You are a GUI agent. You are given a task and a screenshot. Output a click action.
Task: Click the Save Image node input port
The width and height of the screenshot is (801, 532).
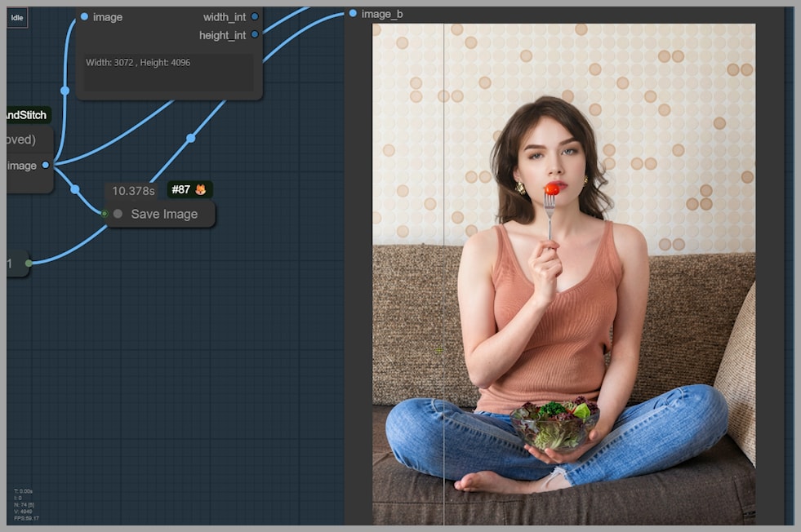pyautogui.click(x=105, y=214)
